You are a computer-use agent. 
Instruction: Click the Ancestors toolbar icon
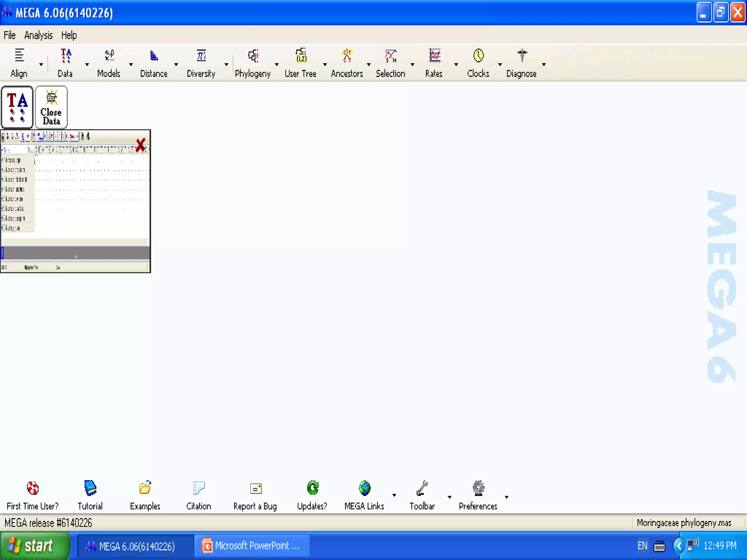coord(347,56)
